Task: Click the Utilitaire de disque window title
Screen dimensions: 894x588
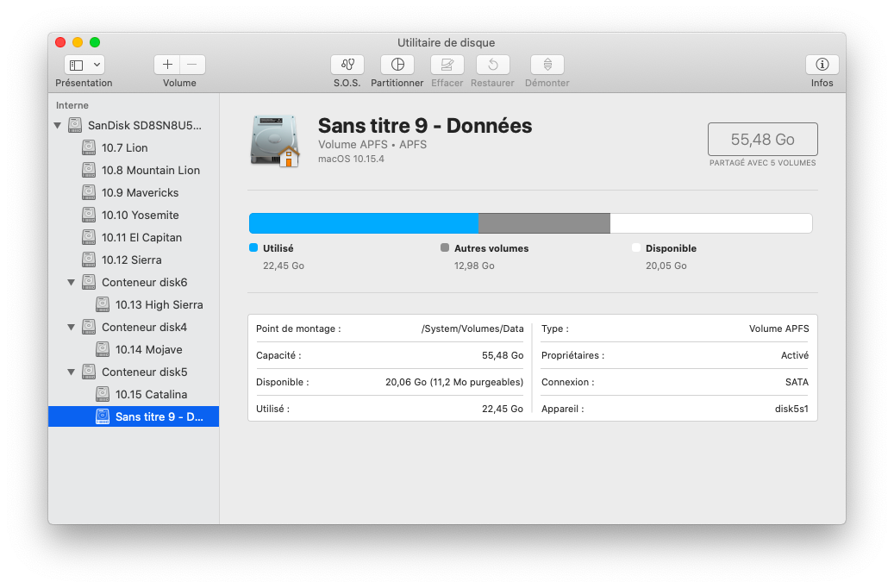Action: pos(446,43)
